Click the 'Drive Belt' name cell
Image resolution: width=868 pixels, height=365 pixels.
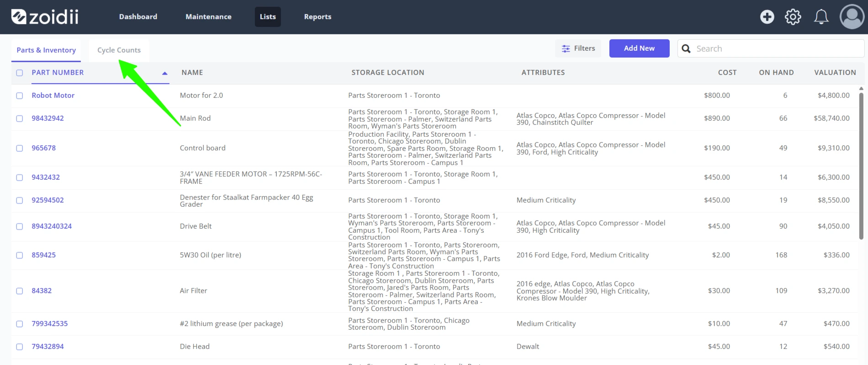pyautogui.click(x=196, y=226)
